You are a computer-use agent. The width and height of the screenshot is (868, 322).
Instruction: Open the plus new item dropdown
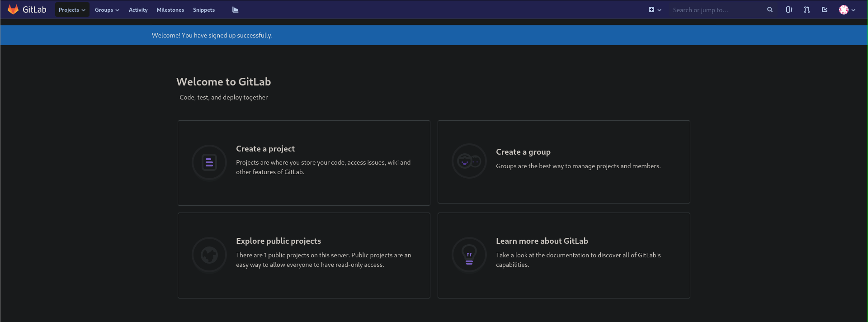pos(655,9)
